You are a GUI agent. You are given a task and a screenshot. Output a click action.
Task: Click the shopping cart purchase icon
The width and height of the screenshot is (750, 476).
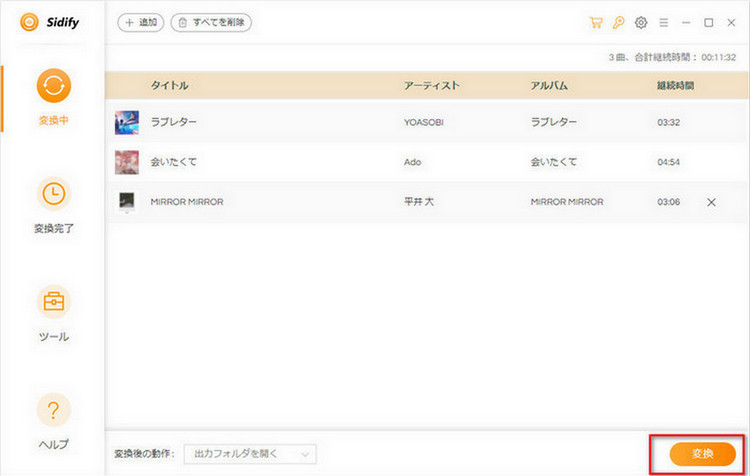[596, 22]
